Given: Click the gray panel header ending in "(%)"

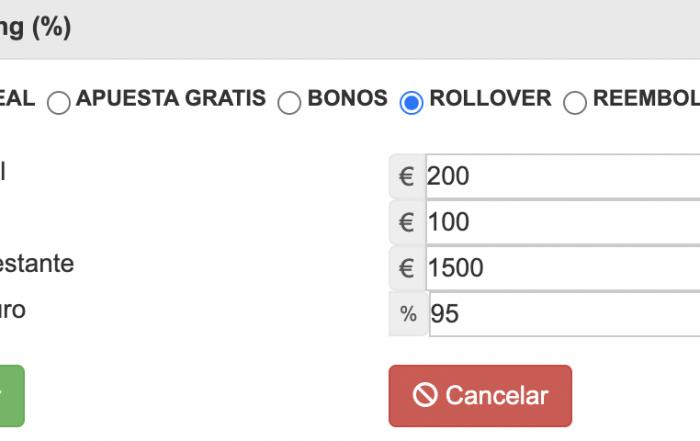Looking at the screenshot, I should pyautogui.click(x=350, y=29).
